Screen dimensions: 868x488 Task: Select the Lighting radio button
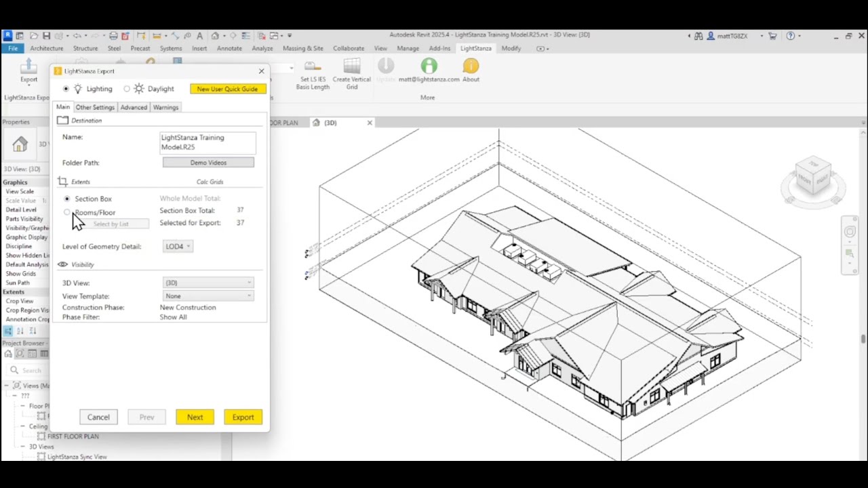click(x=66, y=89)
